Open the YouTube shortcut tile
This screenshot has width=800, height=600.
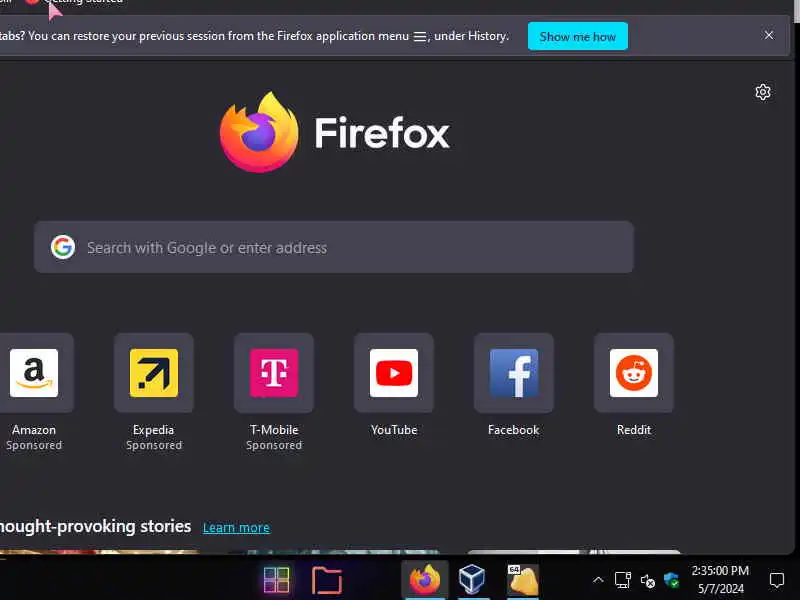point(394,373)
